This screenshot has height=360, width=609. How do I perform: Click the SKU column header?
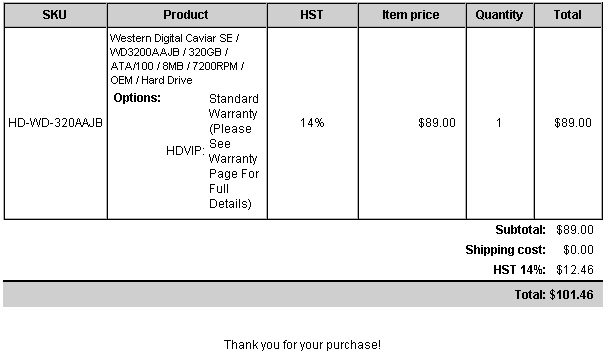tap(55, 15)
